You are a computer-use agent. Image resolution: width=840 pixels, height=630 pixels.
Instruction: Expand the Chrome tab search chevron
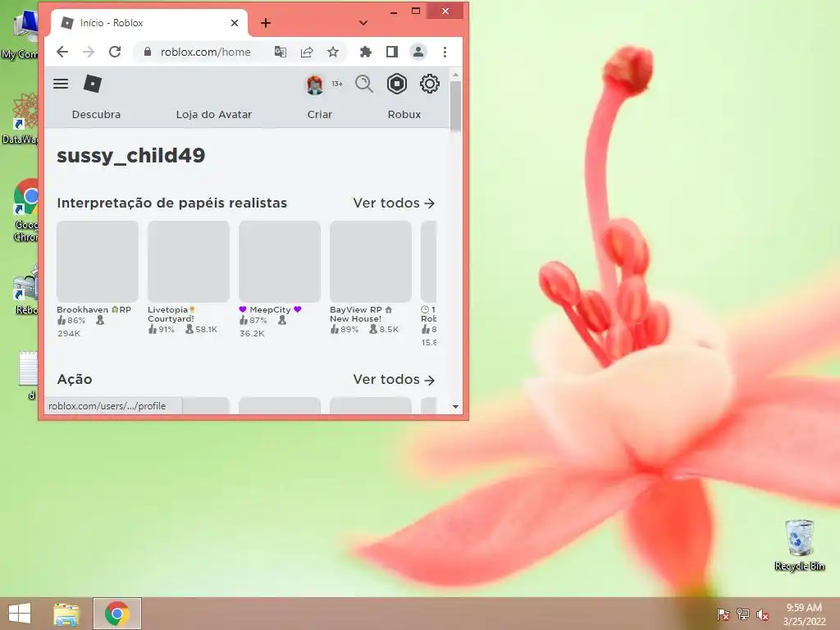pyautogui.click(x=363, y=23)
